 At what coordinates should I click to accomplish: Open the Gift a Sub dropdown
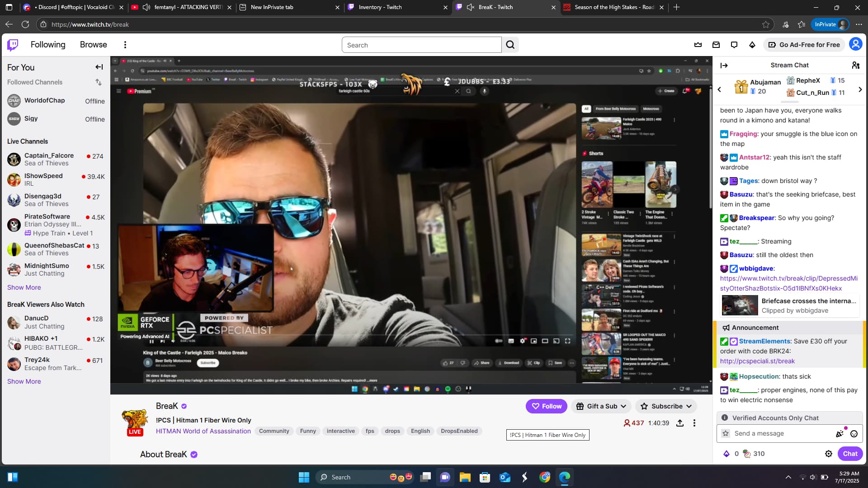pyautogui.click(x=602, y=406)
